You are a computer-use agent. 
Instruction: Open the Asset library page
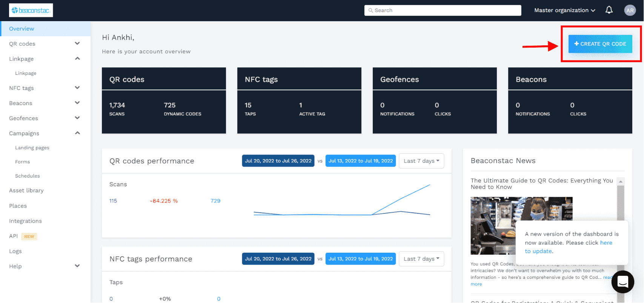(26, 190)
